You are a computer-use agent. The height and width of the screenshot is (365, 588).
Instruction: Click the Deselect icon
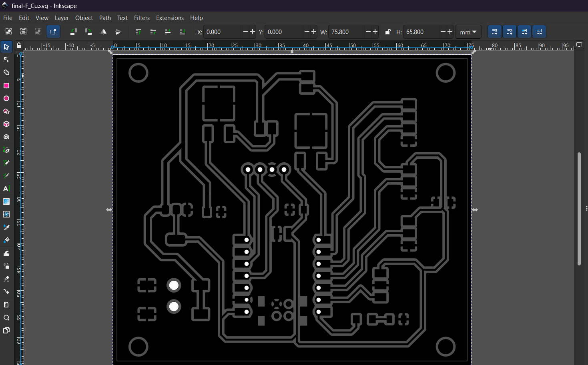[x=38, y=32]
